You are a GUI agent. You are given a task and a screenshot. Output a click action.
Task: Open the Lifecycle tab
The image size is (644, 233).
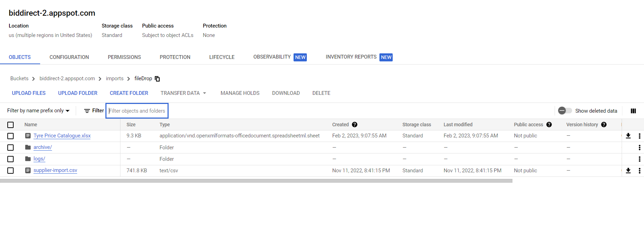pyautogui.click(x=222, y=57)
